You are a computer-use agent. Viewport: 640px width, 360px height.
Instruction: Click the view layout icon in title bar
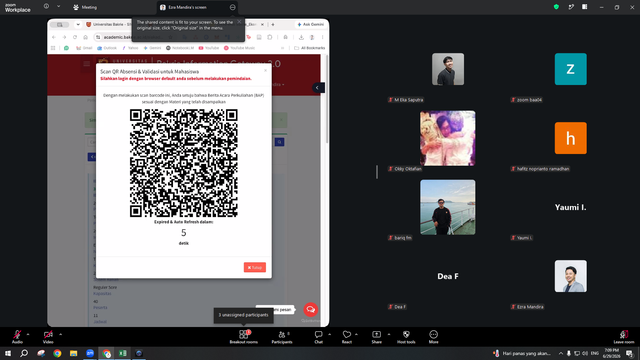pos(584,7)
